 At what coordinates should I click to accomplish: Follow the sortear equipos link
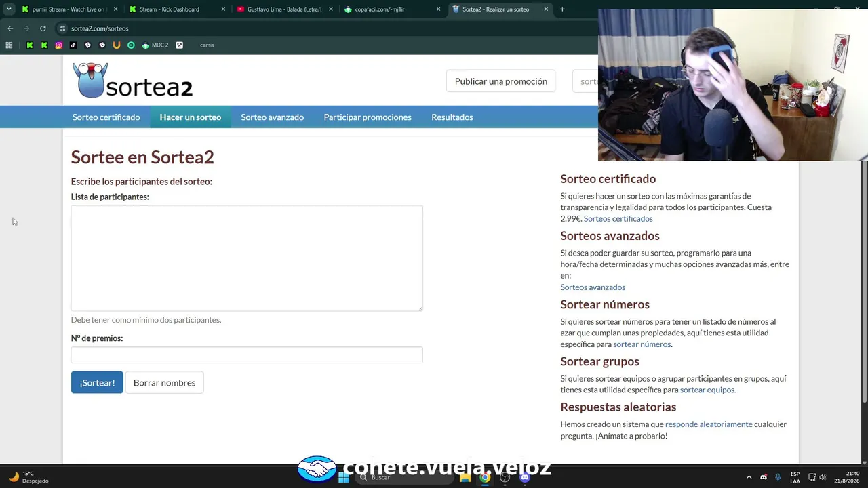(x=707, y=390)
